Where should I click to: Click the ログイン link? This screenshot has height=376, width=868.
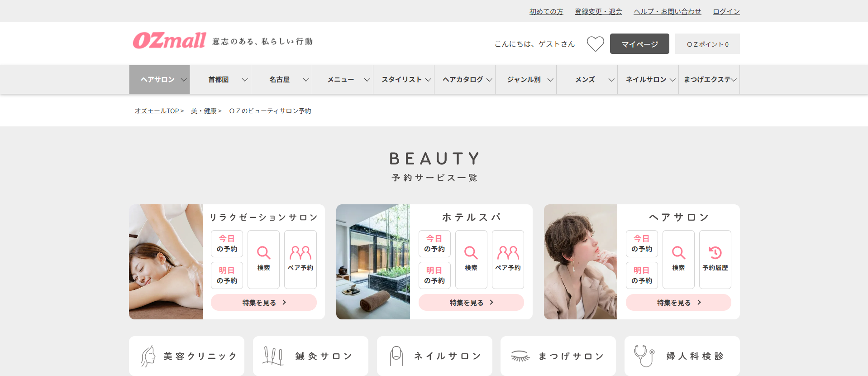coord(726,12)
